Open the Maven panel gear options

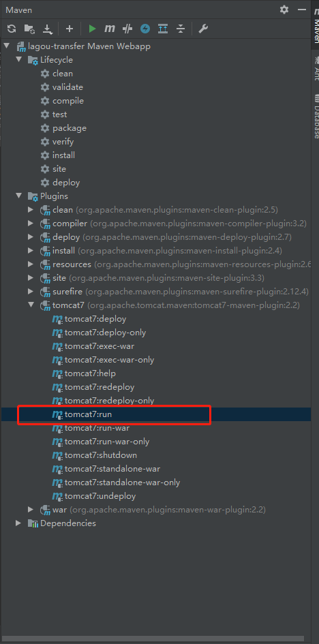[x=284, y=10]
